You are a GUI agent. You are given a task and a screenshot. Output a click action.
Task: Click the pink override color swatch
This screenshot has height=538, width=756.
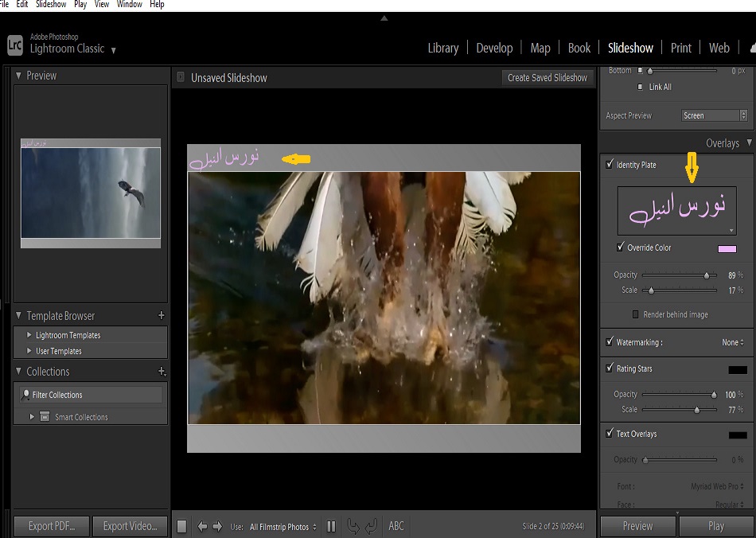click(x=727, y=248)
